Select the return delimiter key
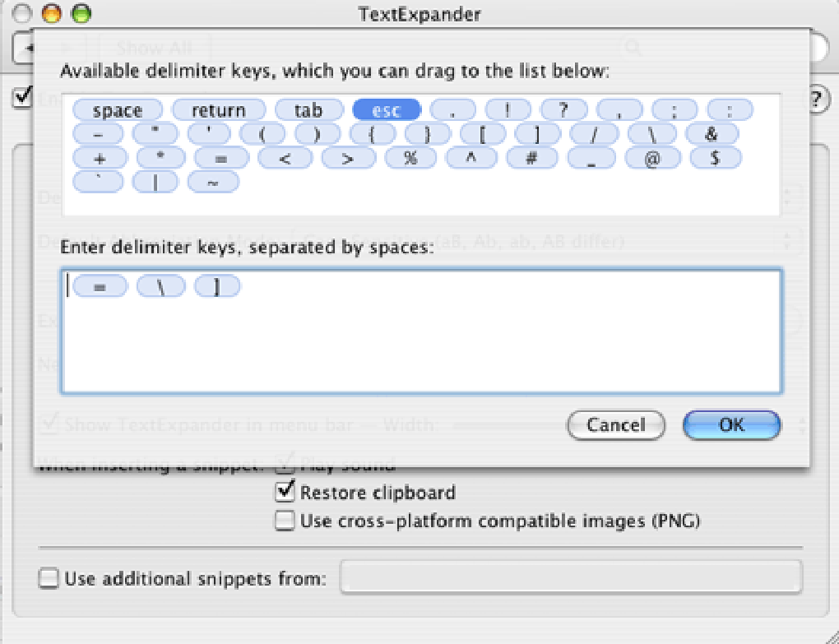The width and height of the screenshot is (839, 644). [218, 109]
